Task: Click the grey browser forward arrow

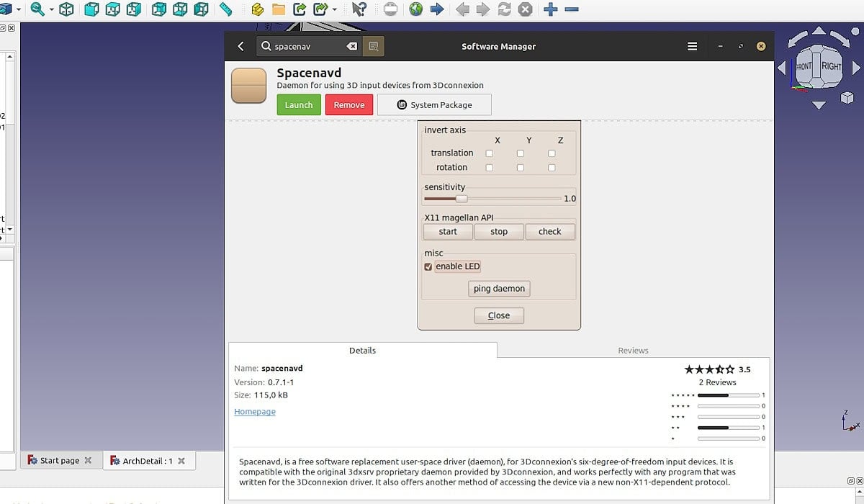Action: pyautogui.click(x=483, y=9)
